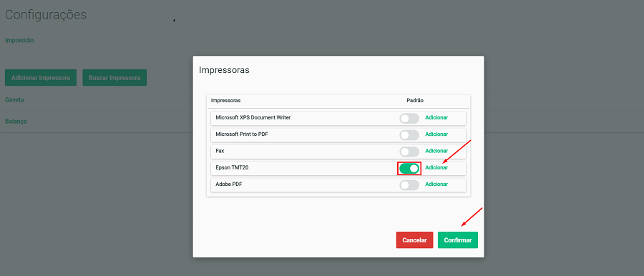The image size is (644, 276).
Task: Add the Microsoft Print to PDF printer
Action: click(x=436, y=134)
